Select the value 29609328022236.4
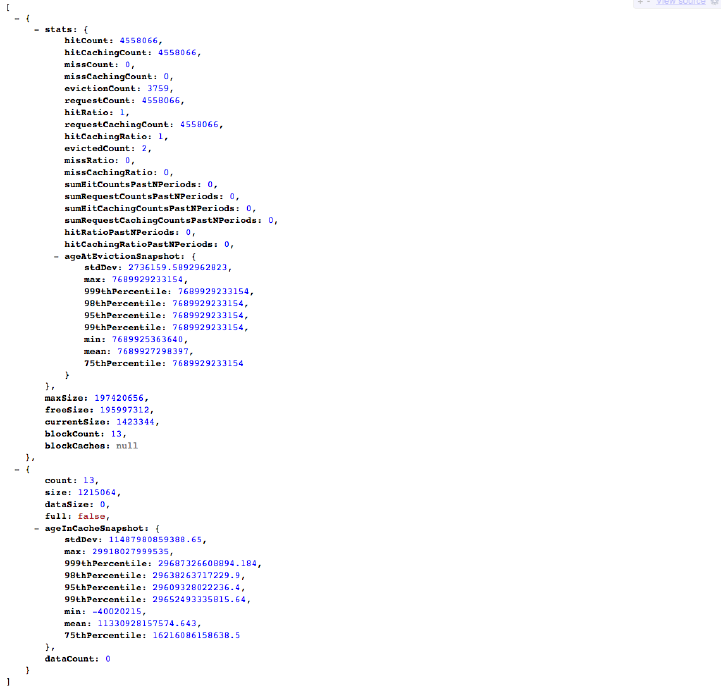Screen dimensions: 721x697 (197, 587)
